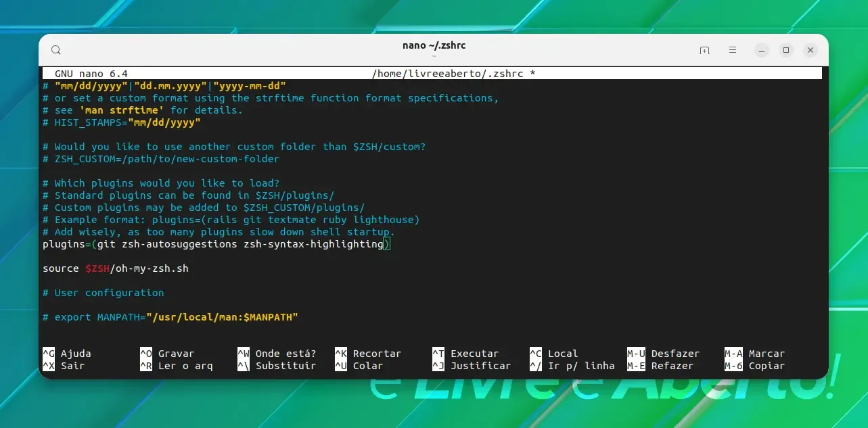
Task: Click the ^W Onde está? shortcut
Action: (277, 354)
